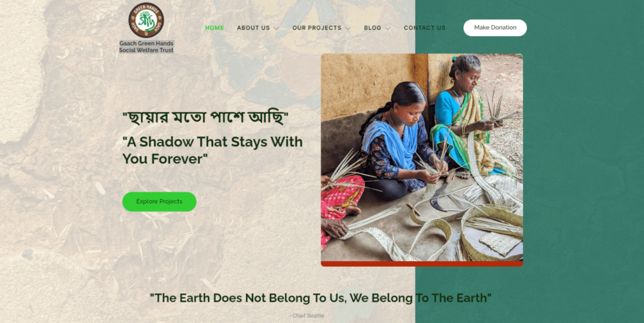Click the red bar beneath the hero photo
The image size is (644, 323).
coord(422,264)
